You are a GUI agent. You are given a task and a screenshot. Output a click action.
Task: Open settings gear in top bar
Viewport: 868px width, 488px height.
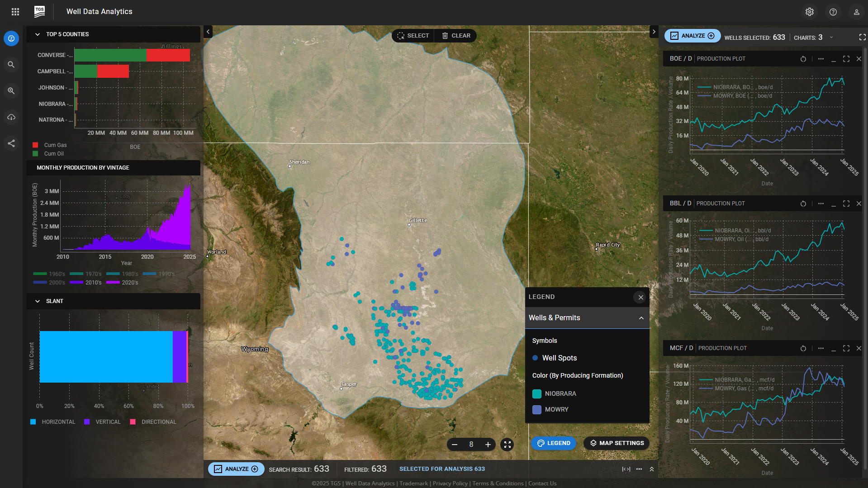[809, 12]
